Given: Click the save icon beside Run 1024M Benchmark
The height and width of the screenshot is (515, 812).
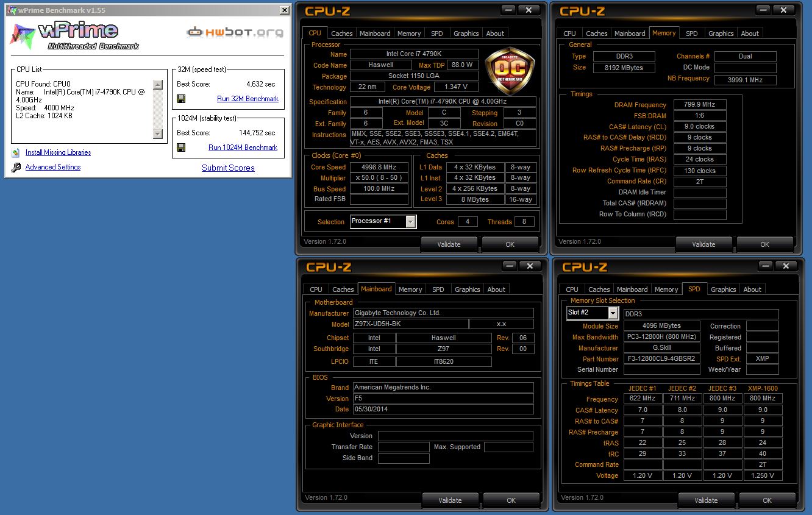Looking at the screenshot, I should point(181,147).
